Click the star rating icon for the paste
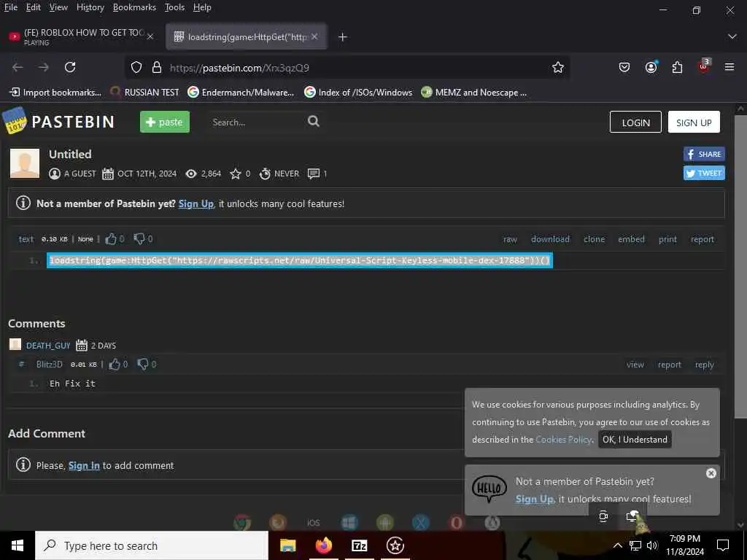 click(236, 174)
